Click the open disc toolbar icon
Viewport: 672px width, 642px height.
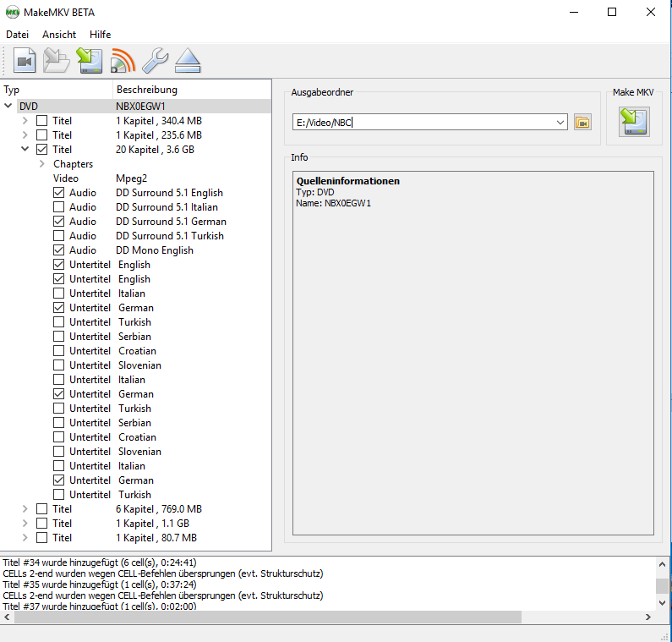point(56,60)
